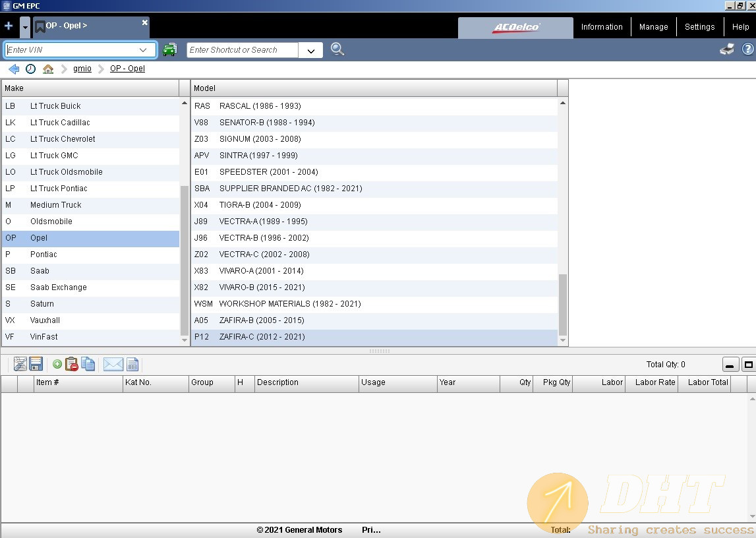The width and height of the screenshot is (756, 538).
Task: Open the Settings menu
Action: pos(699,27)
